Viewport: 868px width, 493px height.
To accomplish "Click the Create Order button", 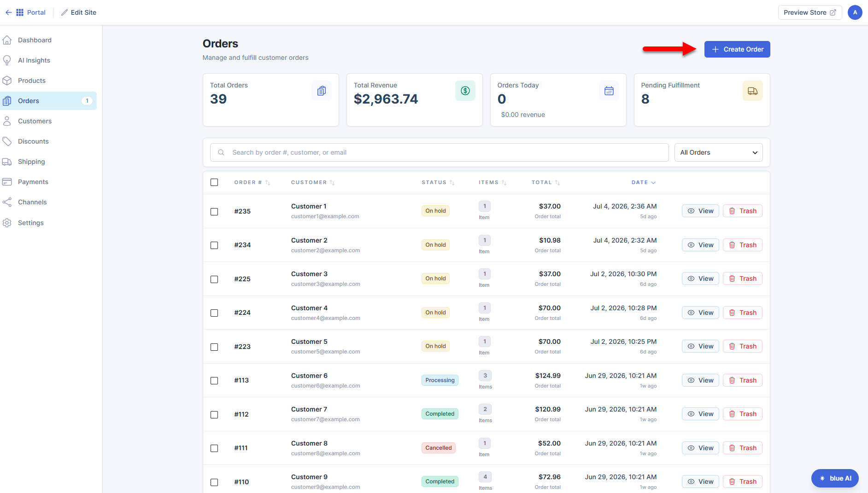I will (737, 49).
